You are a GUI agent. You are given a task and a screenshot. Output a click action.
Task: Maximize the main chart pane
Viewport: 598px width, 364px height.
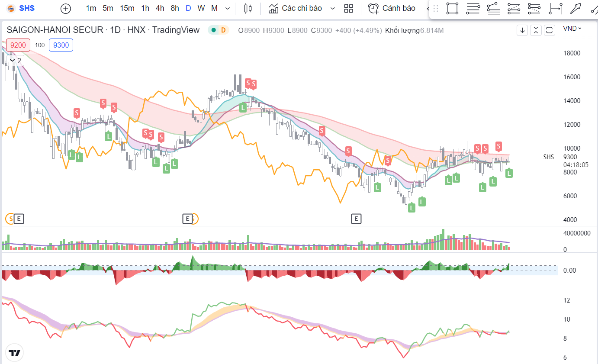coord(550,30)
